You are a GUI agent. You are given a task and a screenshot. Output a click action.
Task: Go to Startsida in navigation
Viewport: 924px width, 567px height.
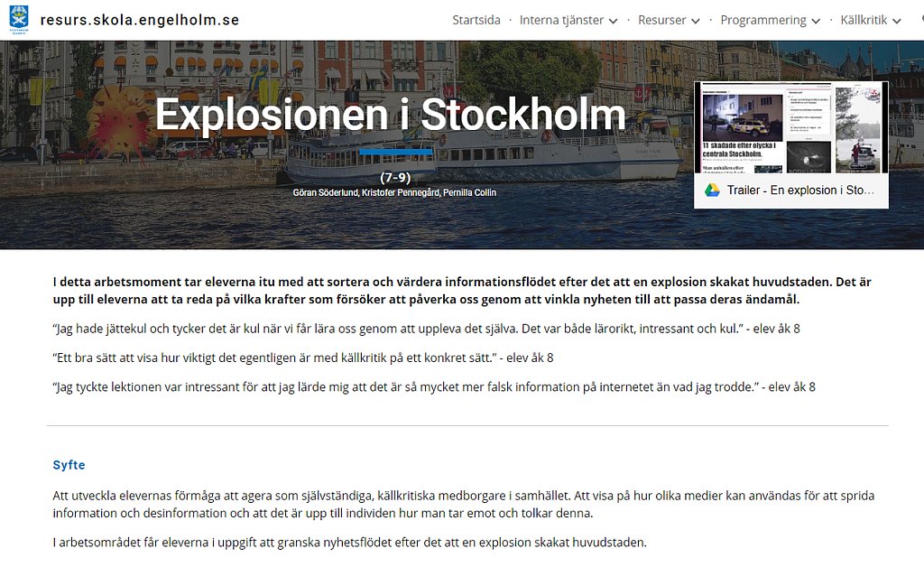click(x=476, y=20)
